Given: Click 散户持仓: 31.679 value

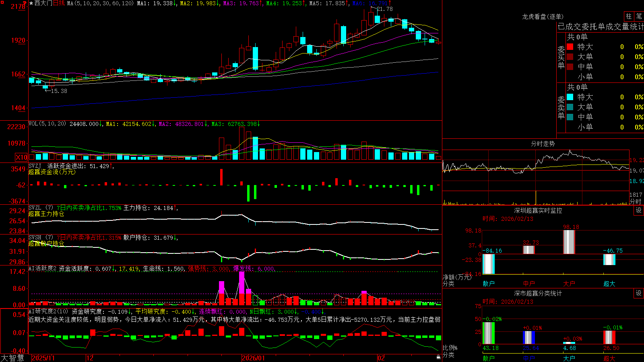Looking at the screenshot, I should point(148,238).
